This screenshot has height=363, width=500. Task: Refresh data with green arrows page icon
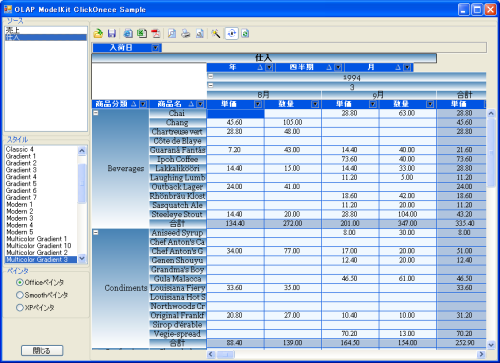[245, 33]
